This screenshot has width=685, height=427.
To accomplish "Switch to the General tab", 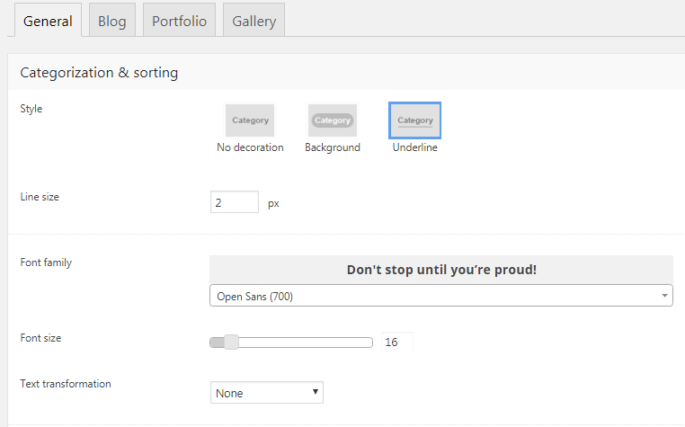I will point(47,21).
